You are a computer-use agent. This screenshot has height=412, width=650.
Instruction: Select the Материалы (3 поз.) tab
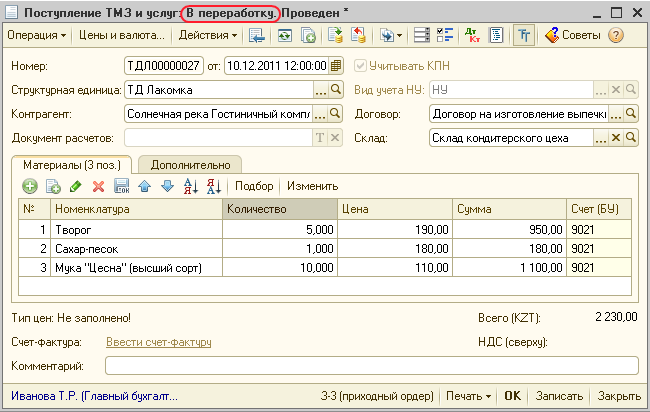point(70,164)
